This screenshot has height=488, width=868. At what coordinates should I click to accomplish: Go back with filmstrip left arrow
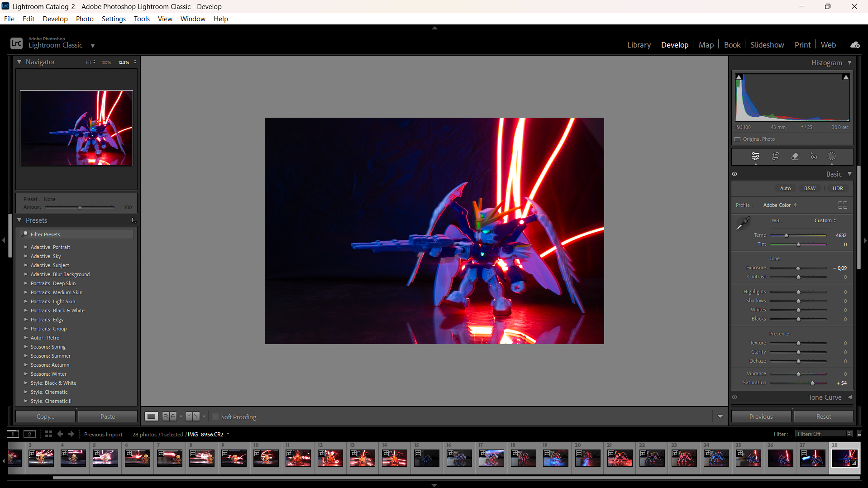60,434
